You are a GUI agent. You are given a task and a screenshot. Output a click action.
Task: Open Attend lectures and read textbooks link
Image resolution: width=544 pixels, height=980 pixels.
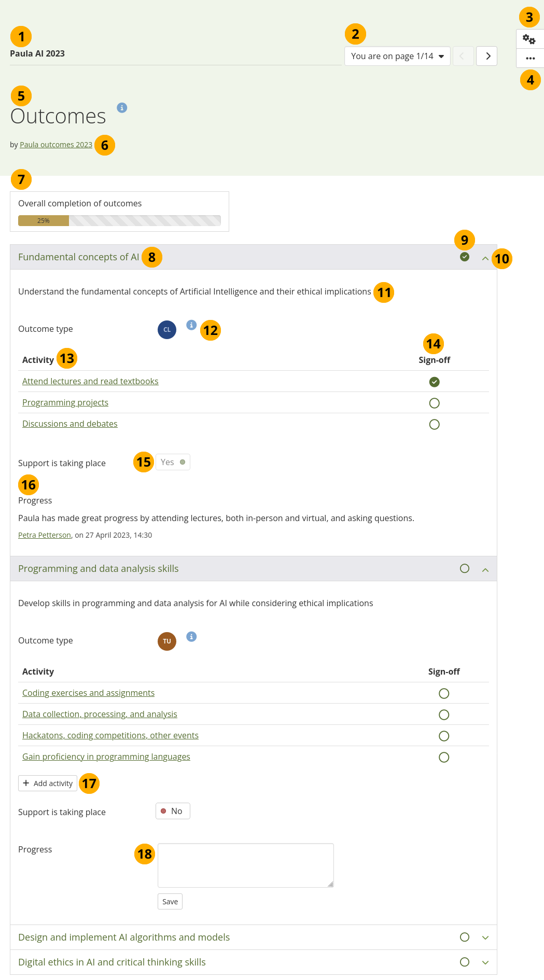[90, 382]
